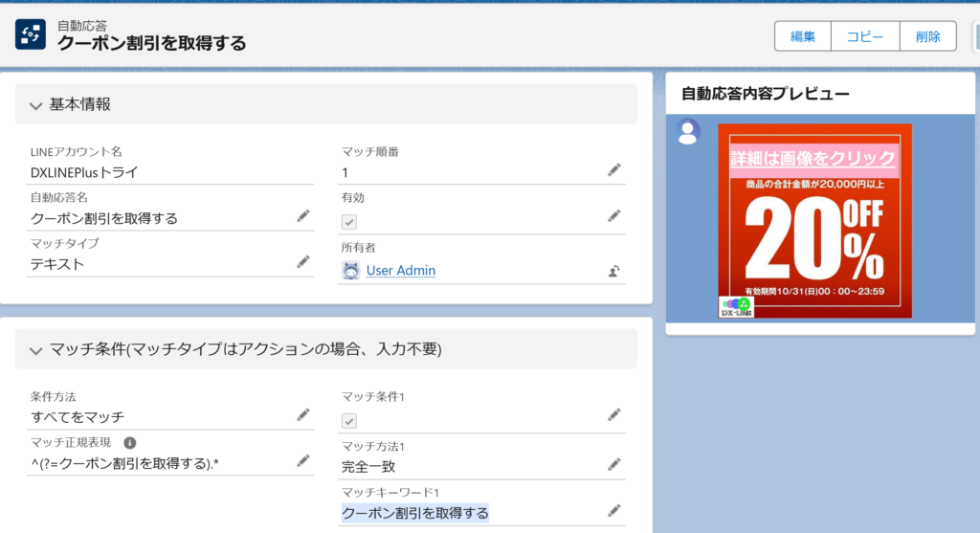
Task: Edit マッチキーワード1 via pencil icon
Action: 614,511
